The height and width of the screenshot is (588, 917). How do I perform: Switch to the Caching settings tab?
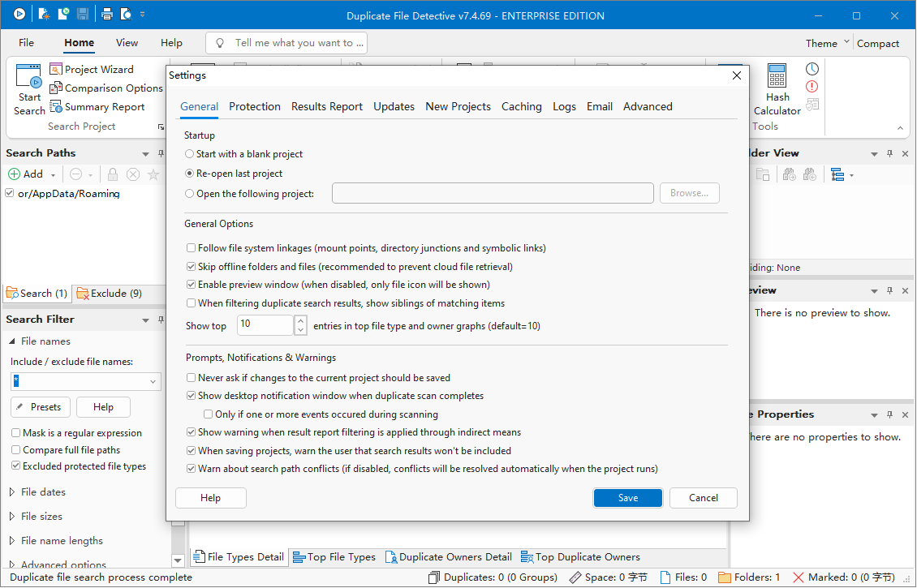click(521, 106)
